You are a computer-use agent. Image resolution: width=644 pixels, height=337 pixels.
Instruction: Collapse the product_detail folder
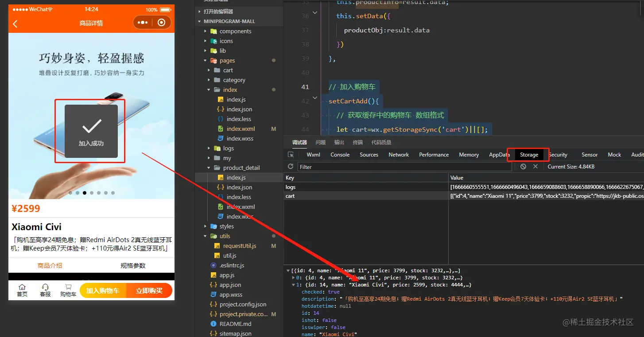pos(209,168)
